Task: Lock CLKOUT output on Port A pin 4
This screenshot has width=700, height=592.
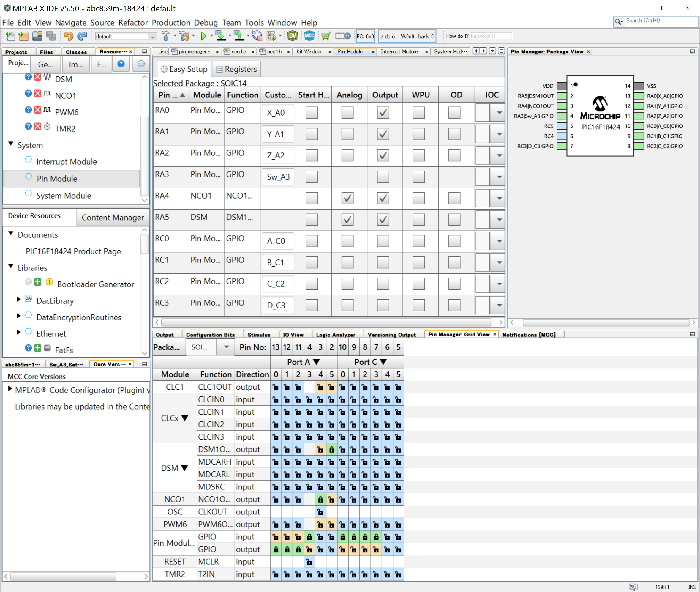Action: click(x=320, y=512)
